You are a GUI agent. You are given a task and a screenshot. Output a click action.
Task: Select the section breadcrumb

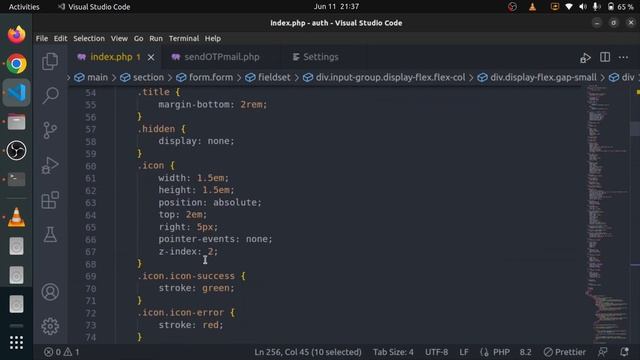[x=142, y=77]
